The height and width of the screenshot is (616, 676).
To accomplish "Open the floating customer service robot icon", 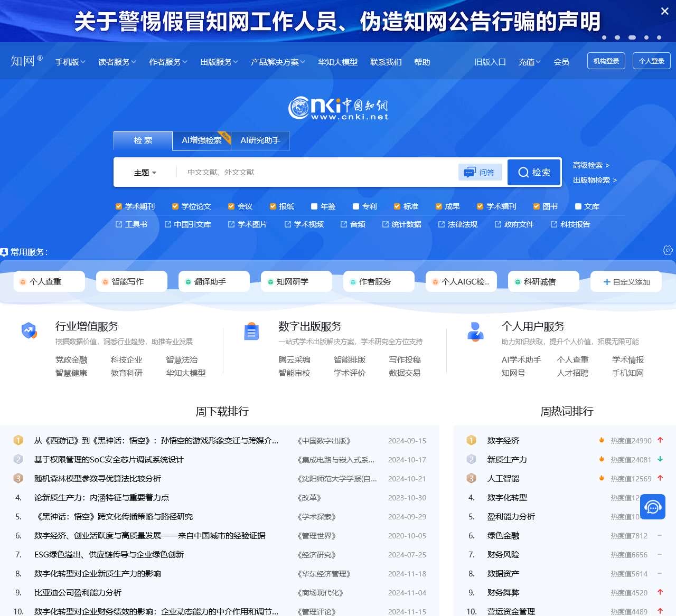I will coord(653,507).
